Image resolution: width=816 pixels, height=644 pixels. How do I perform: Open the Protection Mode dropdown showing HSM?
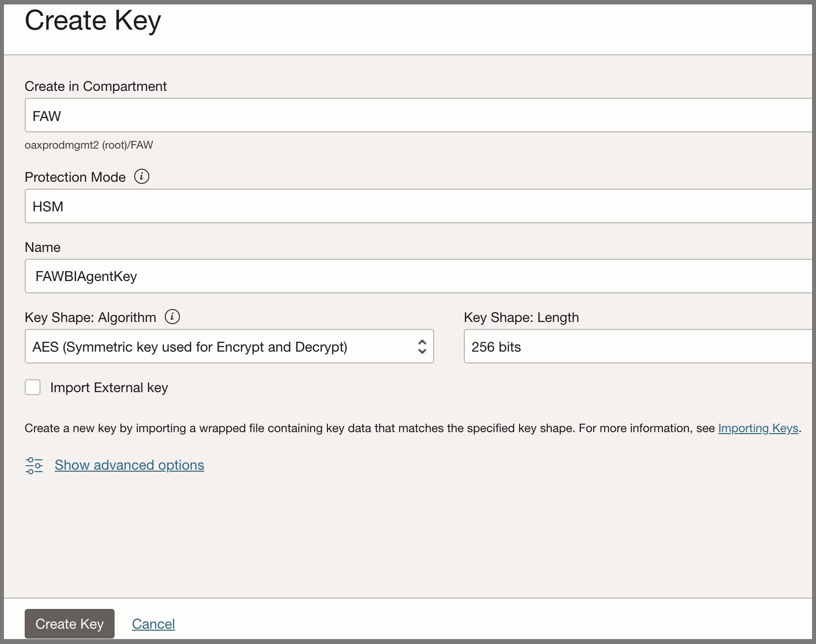346,206
